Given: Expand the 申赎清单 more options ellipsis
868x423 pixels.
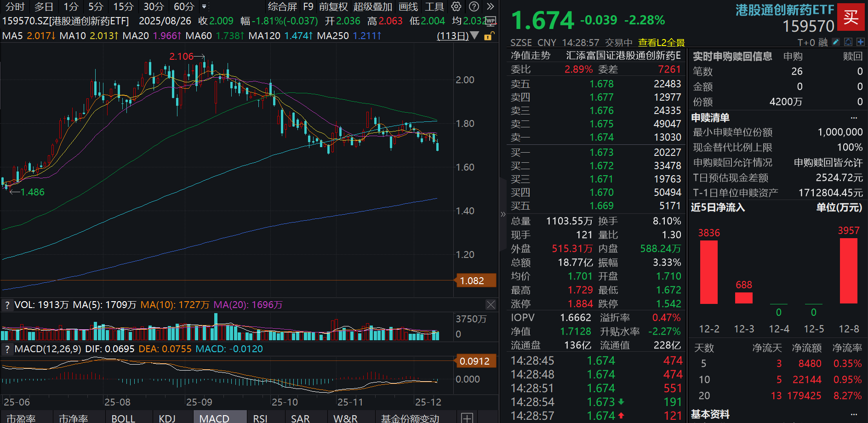Looking at the screenshot, I should [854, 118].
